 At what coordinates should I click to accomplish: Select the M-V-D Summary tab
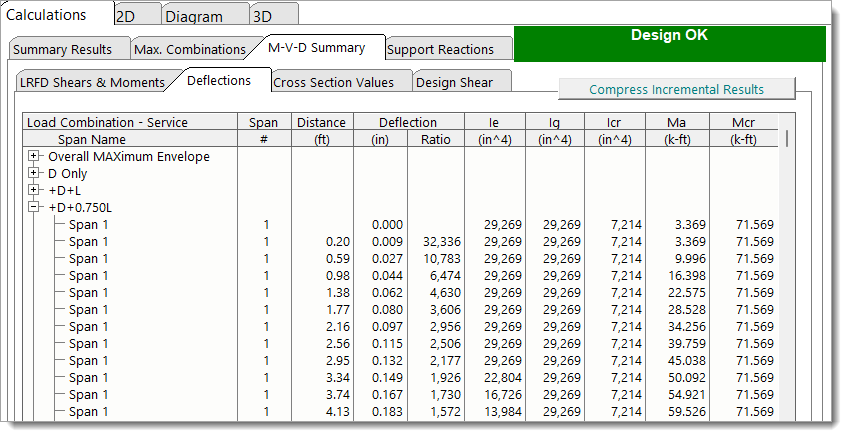(317, 48)
